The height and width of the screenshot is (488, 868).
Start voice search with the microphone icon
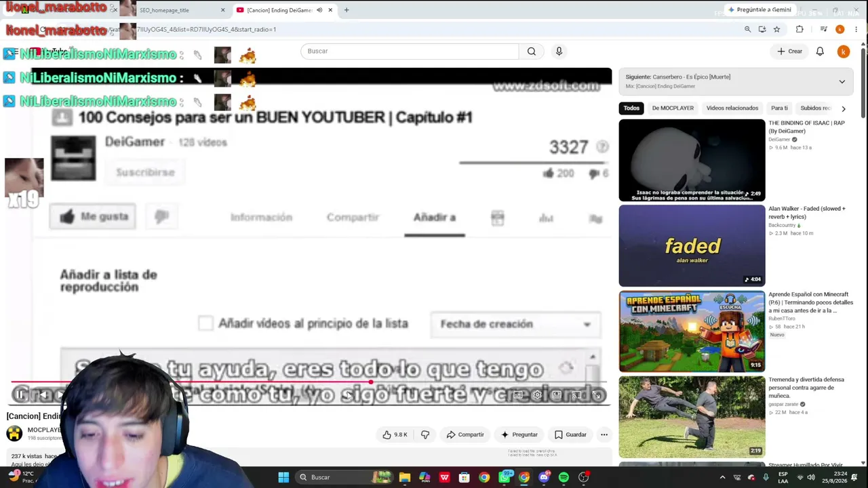[x=559, y=52]
